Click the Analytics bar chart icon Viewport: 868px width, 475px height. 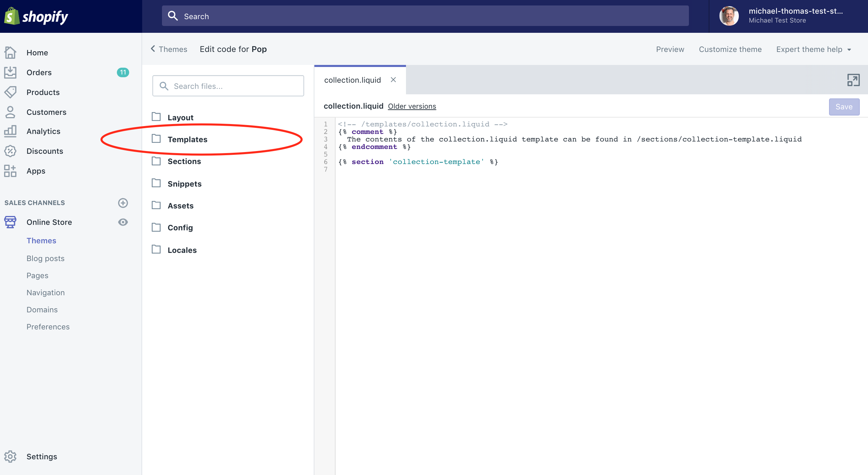point(10,131)
